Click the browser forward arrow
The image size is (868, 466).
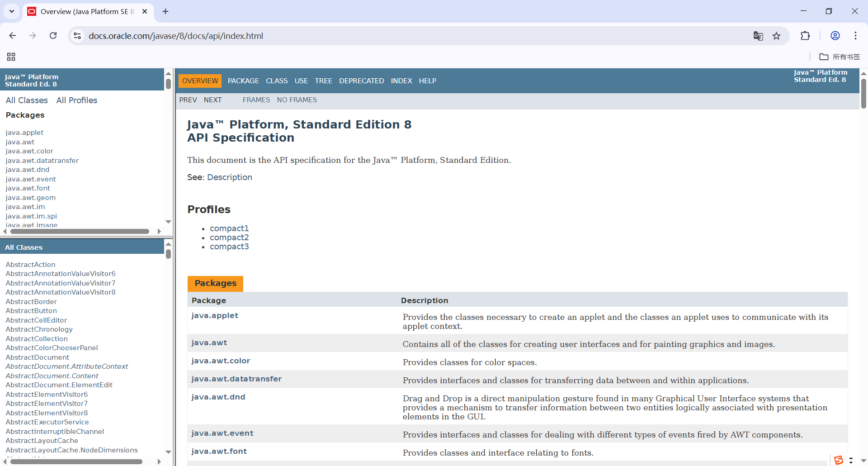33,36
